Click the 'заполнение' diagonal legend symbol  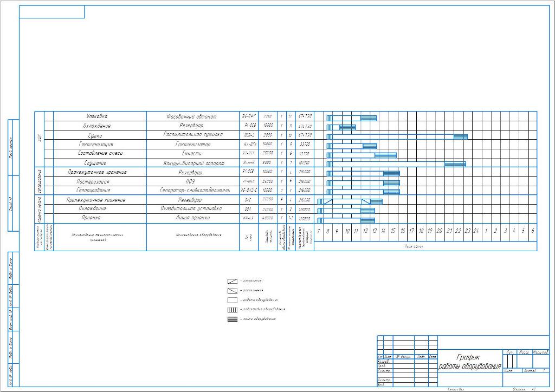pyautogui.click(x=232, y=282)
